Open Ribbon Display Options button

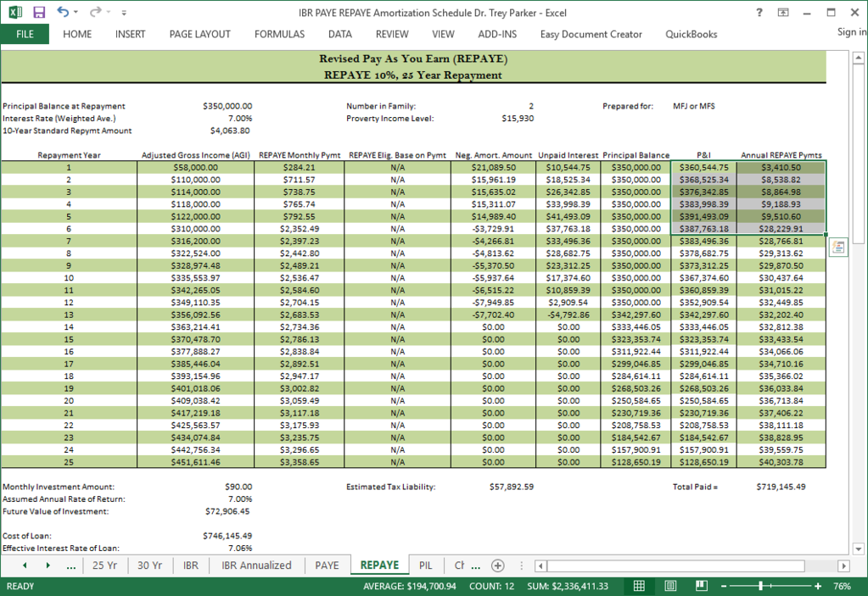pos(783,12)
